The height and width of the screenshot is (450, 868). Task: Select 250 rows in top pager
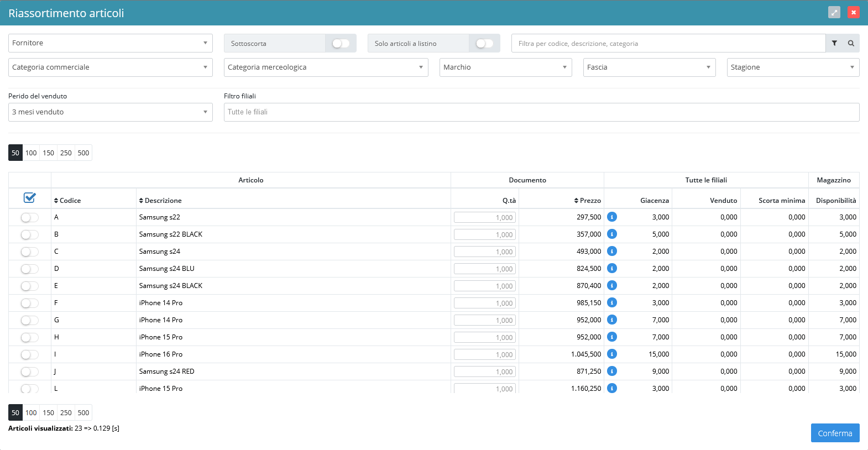pyautogui.click(x=66, y=153)
